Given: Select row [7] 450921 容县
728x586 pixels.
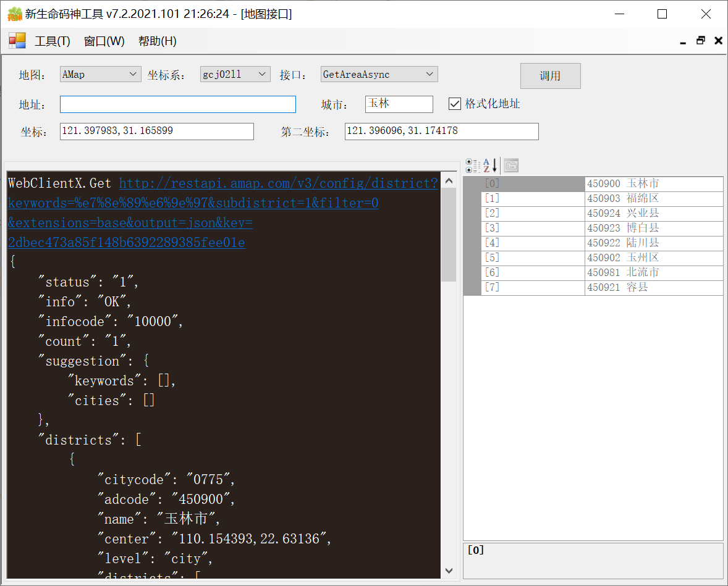Looking at the screenshot, I should [x=602, y=288].
